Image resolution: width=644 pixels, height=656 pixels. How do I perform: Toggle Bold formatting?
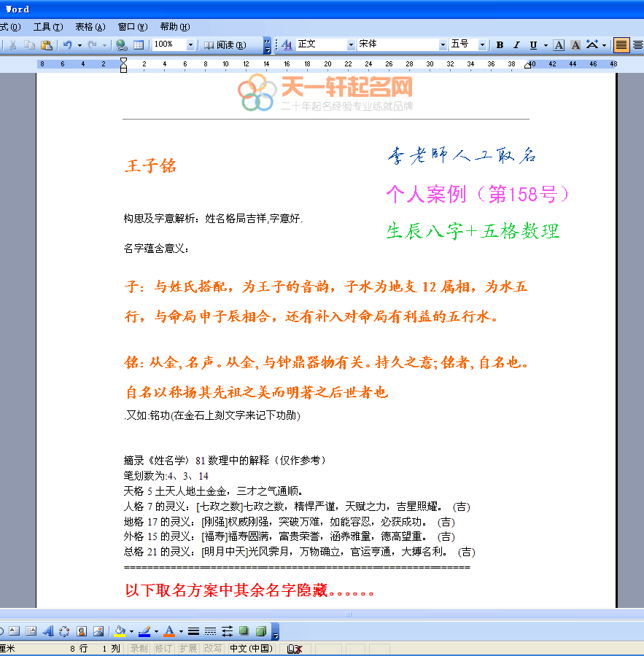[x=500, y=44]
